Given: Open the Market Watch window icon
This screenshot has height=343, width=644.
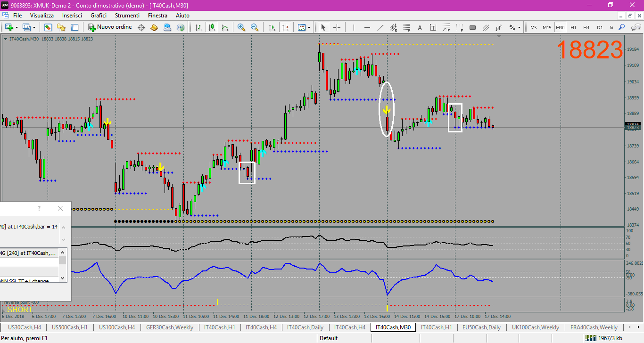Looking at the screenshot, I should [x=48, y=27].
